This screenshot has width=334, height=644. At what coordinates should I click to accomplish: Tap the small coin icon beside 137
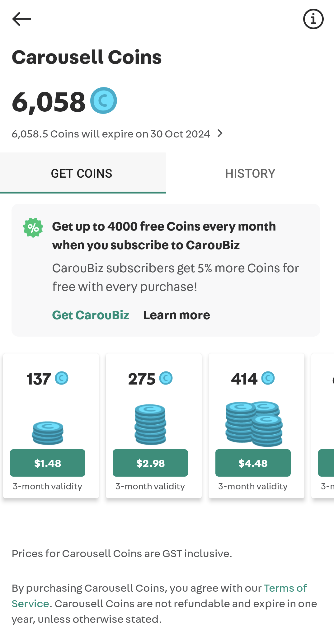click(62, 378)
